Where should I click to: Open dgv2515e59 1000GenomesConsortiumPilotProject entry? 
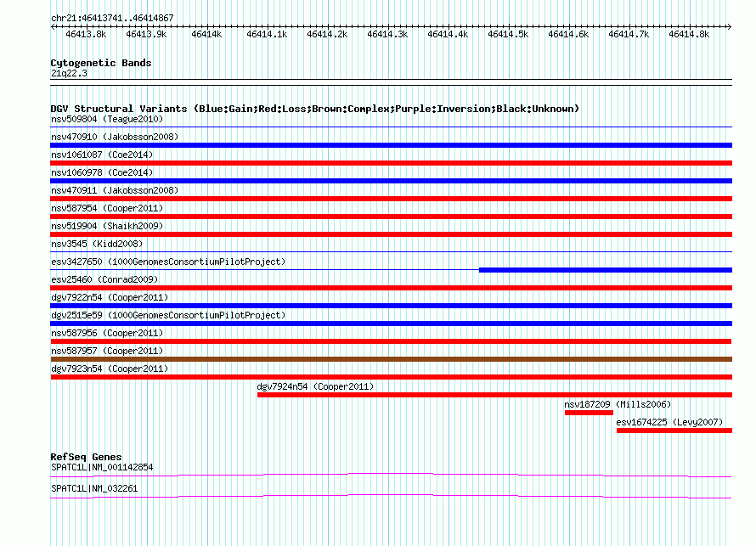[x=168, y=315]
